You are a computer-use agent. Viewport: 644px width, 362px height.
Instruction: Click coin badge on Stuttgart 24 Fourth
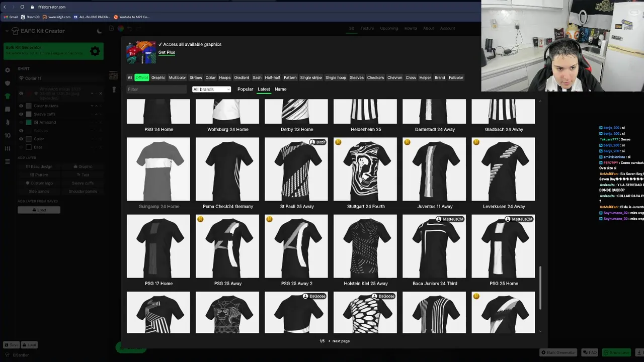(x=338, y=142)
